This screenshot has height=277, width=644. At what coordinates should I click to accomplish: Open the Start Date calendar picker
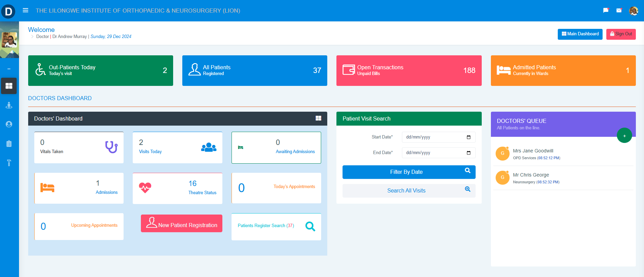pos(468,137)
